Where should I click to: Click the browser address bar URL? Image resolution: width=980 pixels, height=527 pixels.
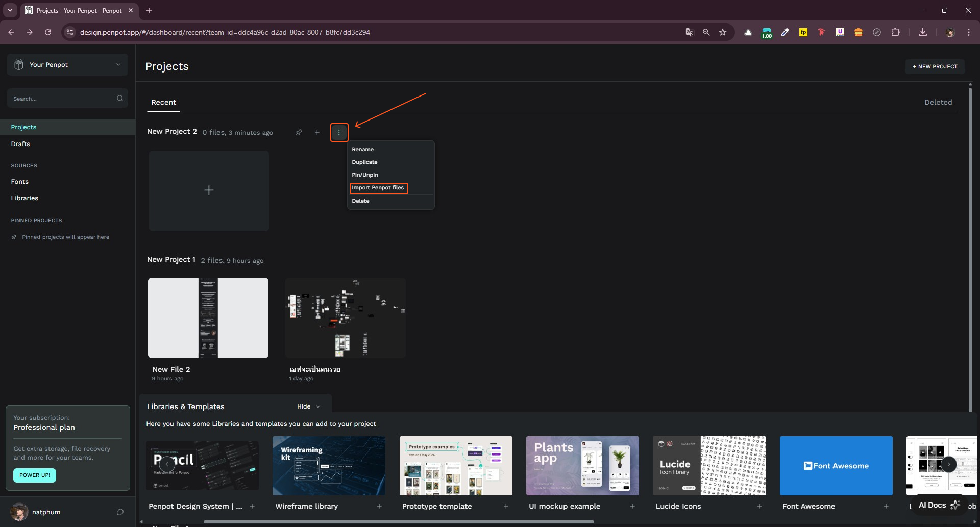tap(225, 32)
